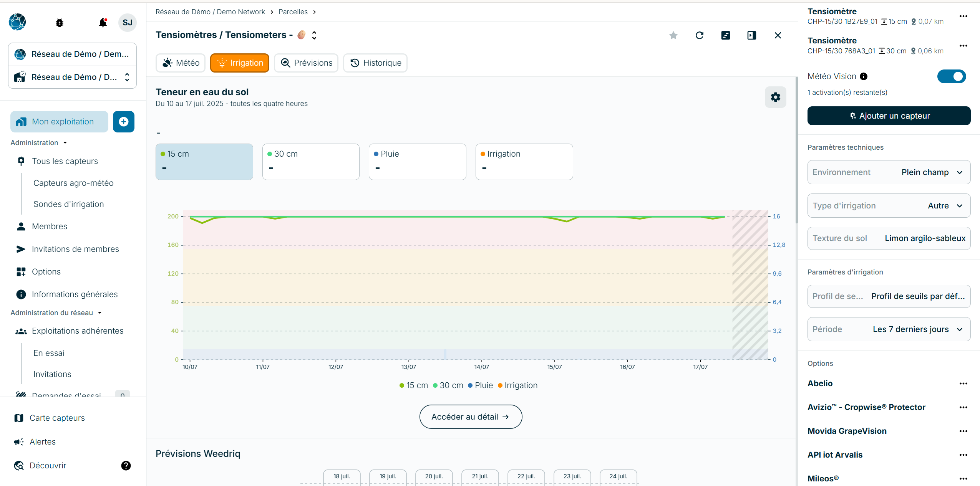Toggle 15 cm in chart legend

(413, 385)
